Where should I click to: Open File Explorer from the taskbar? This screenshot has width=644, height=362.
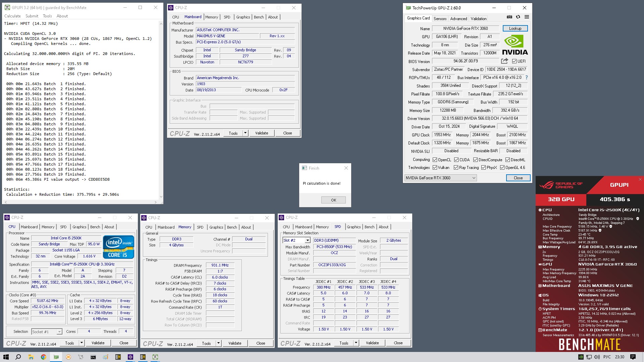(31, 357)
